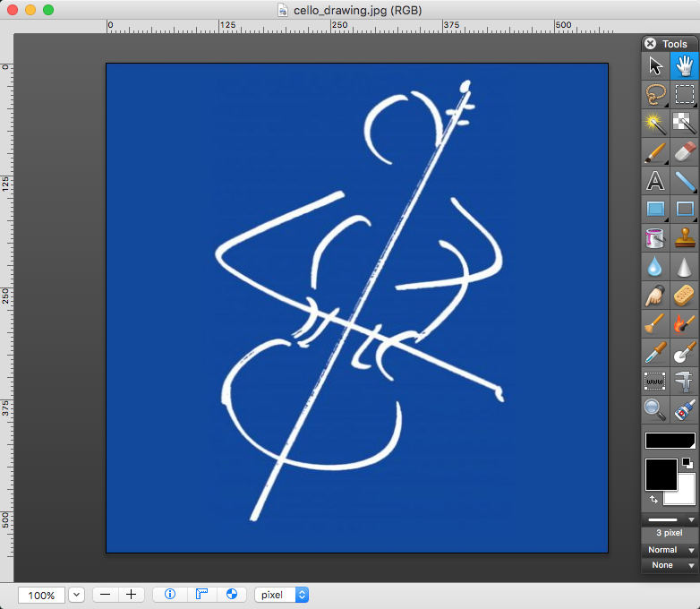Minimize the window with yellow button

(x=30, y=10)
